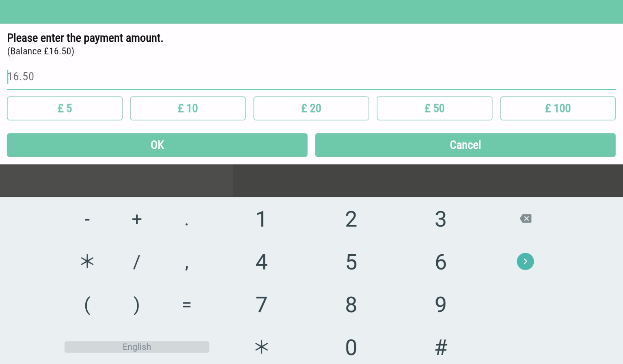Select the £ 5 quick amount

click(65, 108)
